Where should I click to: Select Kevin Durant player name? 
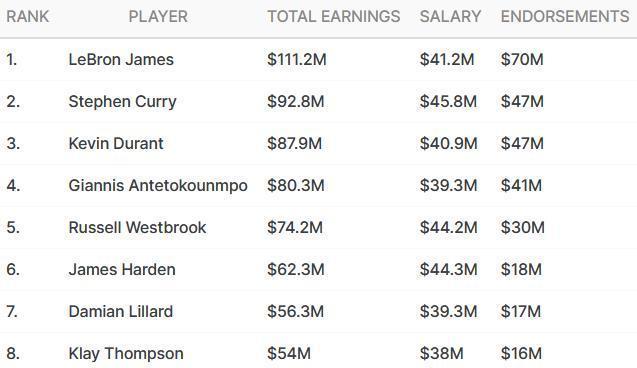coord(116,143)
